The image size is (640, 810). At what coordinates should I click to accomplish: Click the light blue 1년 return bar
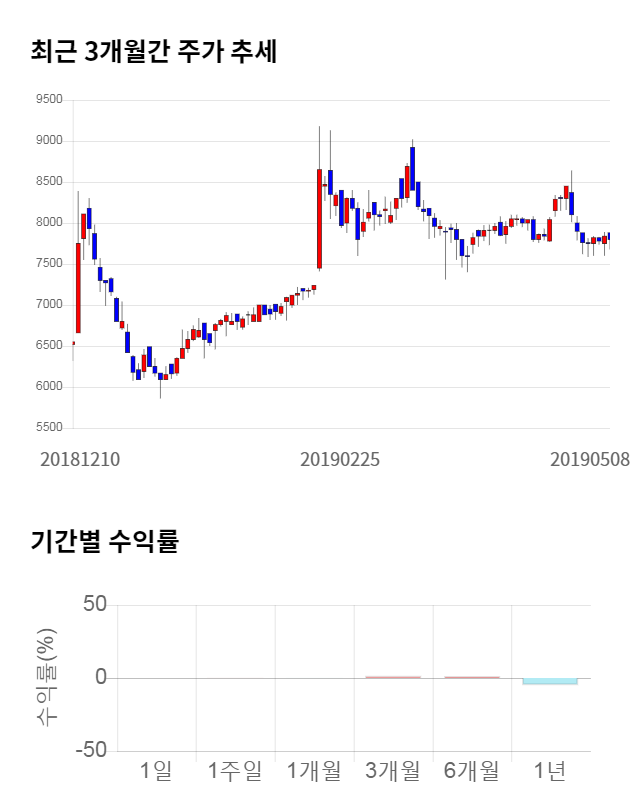(550, 682)
